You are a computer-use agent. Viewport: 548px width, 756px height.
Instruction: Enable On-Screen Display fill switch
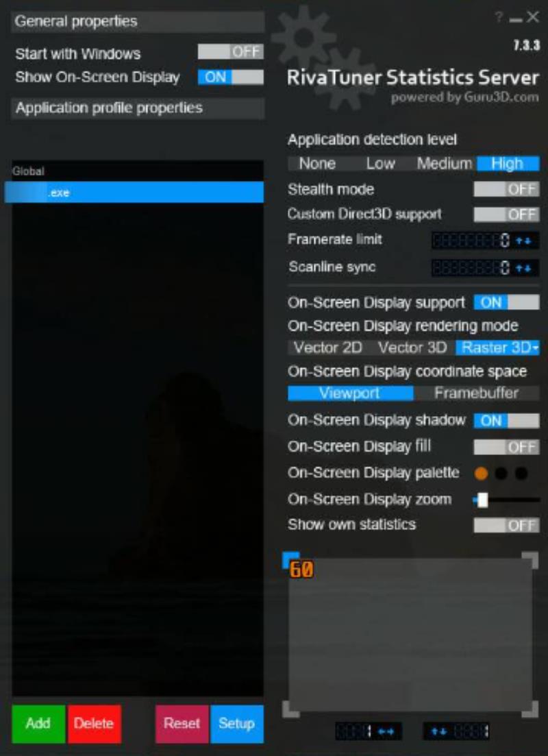pos(506,447)
